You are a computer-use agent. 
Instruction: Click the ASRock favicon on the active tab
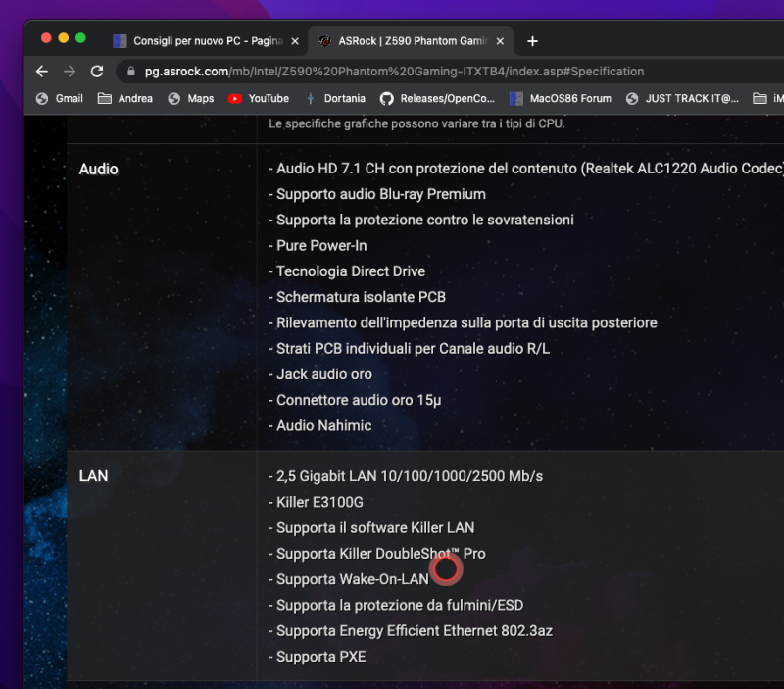pos(323,41)
